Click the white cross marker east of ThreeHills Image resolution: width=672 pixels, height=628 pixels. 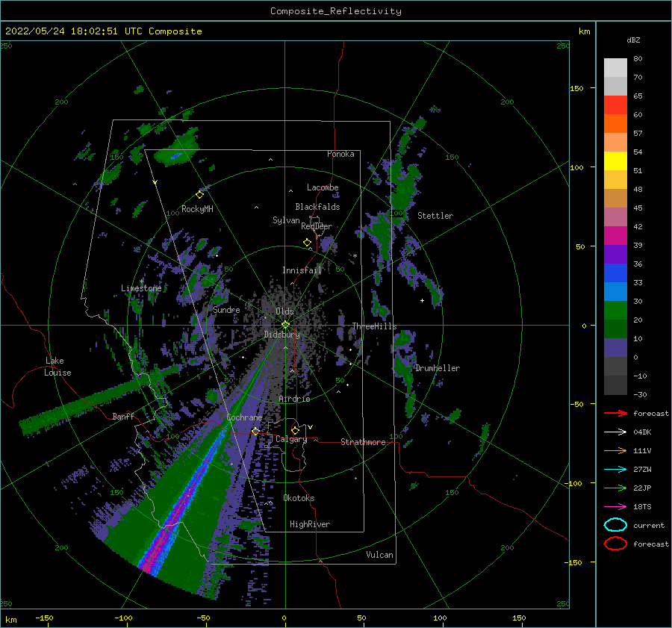(x=422, y=300)
